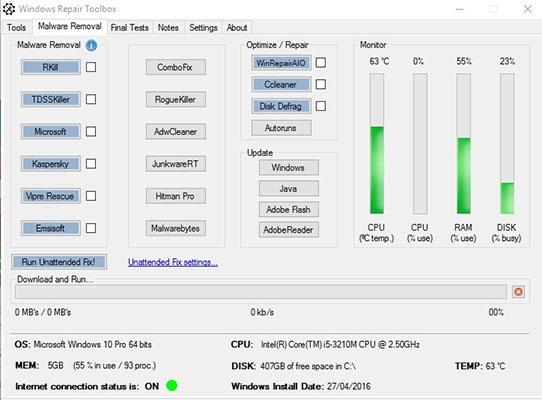Start AdwCleaner

click(x=176, y=132)
